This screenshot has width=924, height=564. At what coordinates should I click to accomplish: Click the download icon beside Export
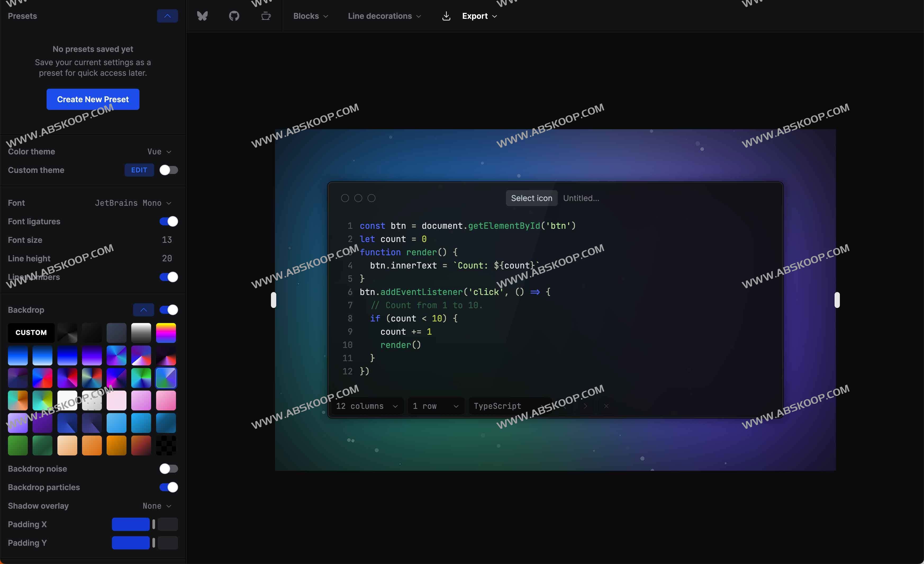tap(446, 16)
